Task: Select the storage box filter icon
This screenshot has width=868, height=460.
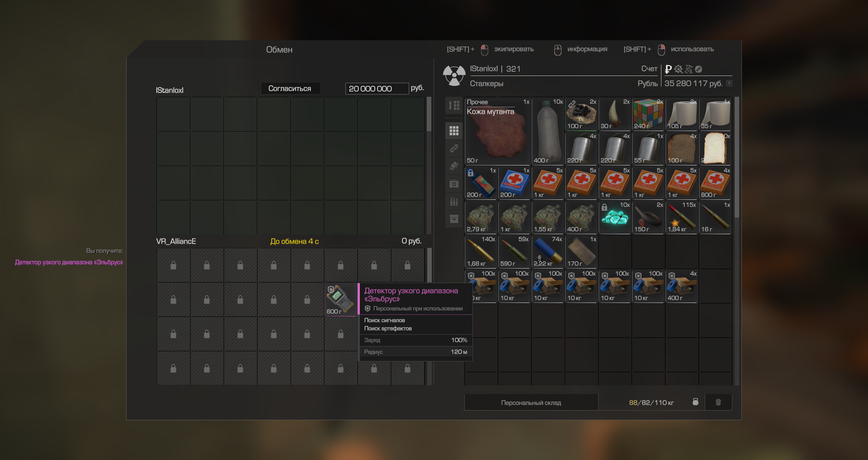Action: (x=454, y=219)
